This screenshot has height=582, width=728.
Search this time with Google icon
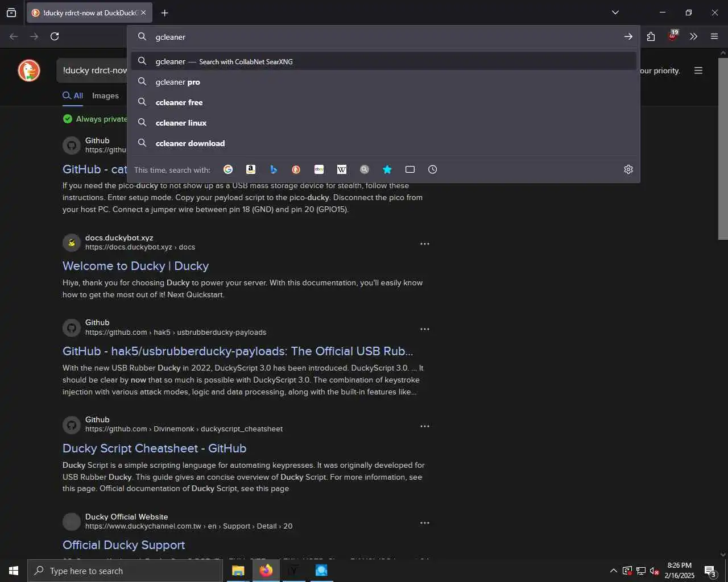pos(228,169)
